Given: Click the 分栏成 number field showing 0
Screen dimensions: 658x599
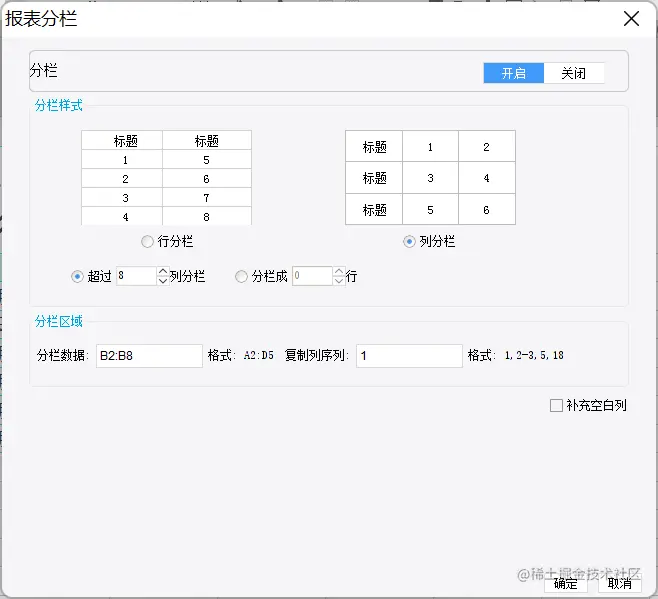Looking at the screenshot, I should click(313, 276).
